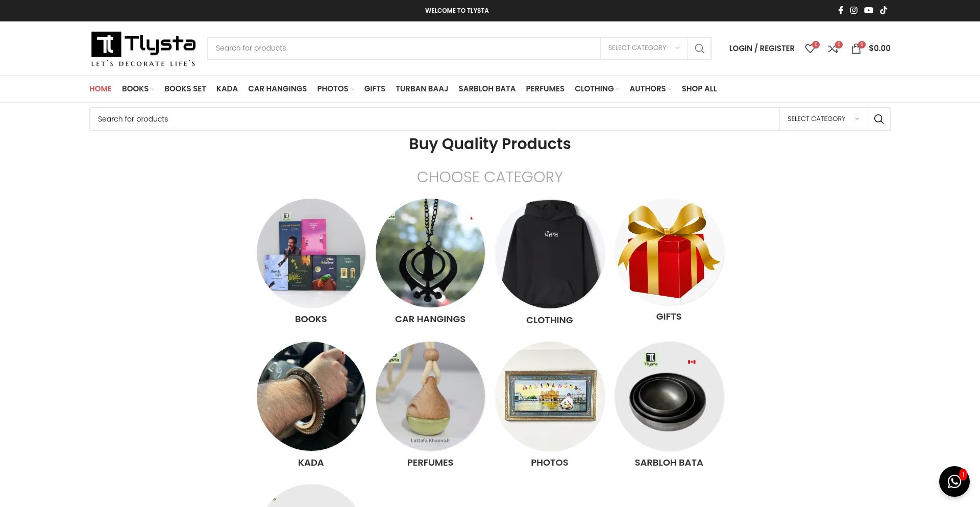980x507 pixels.
Task: Open the compare products icon
Action: tap(833, 49)
